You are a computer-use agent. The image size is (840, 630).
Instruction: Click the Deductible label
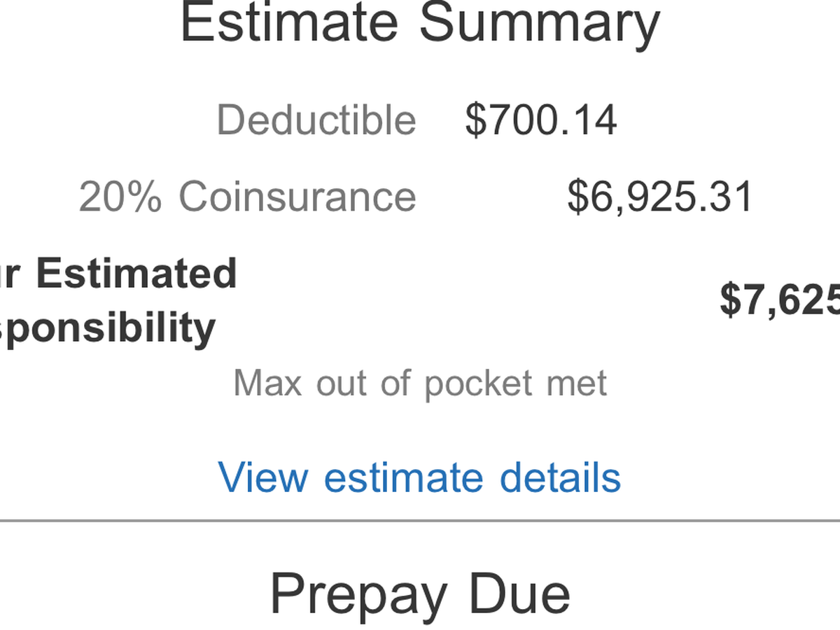(x=316, y=119)
